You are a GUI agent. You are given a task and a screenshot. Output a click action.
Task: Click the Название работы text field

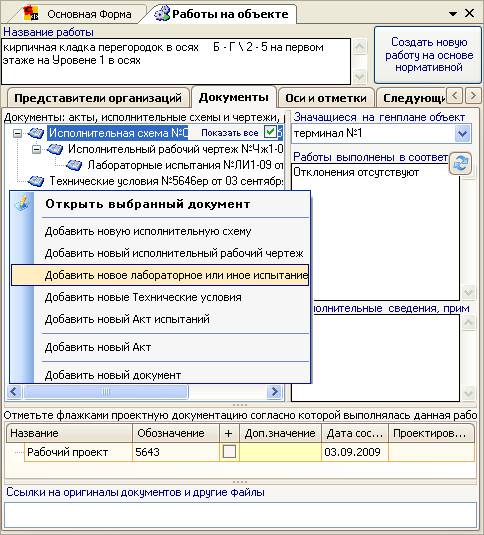click(176, 61)
